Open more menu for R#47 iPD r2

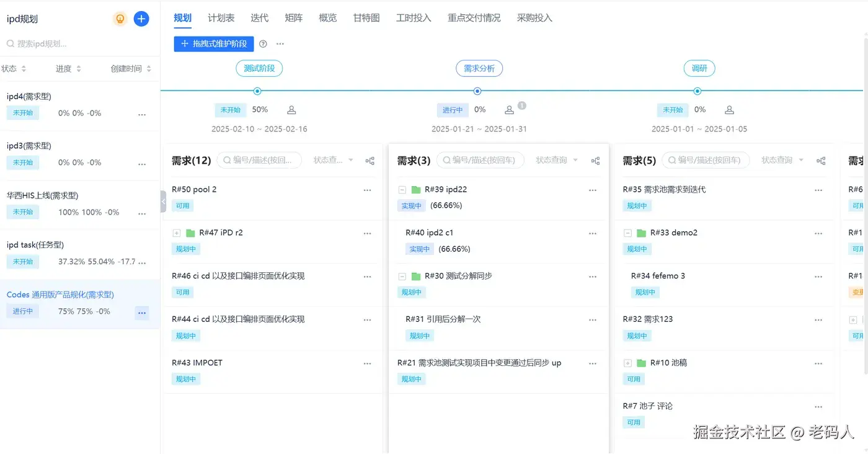(x=368, y=234)
